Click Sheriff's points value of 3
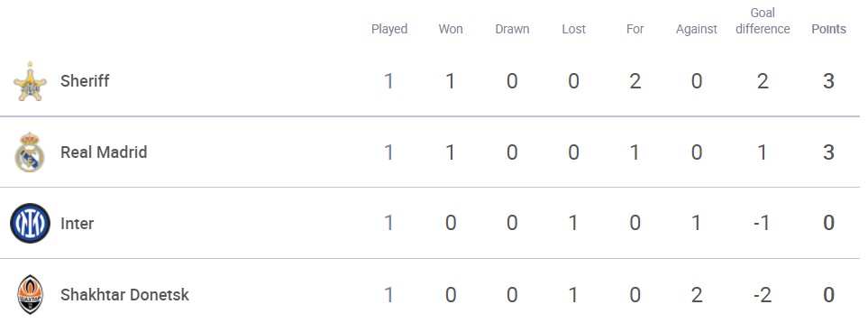This screenshot has height=332, width=868. point(828,81)
